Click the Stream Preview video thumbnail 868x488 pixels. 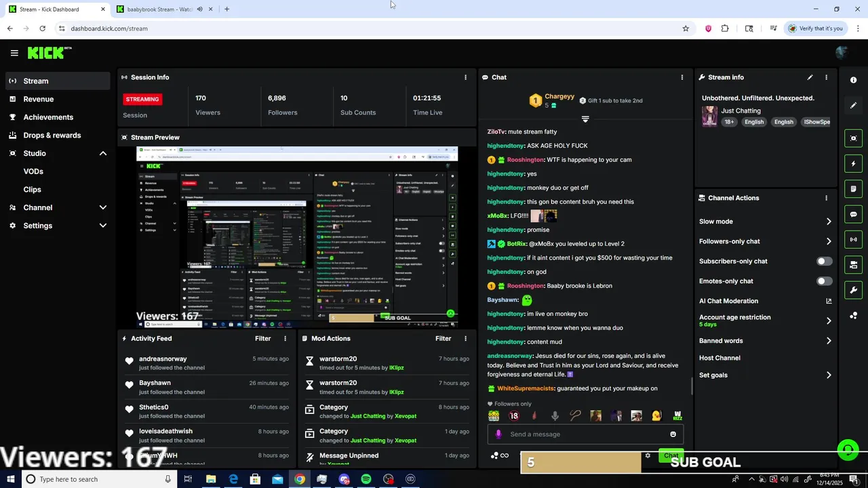[297, 237]
